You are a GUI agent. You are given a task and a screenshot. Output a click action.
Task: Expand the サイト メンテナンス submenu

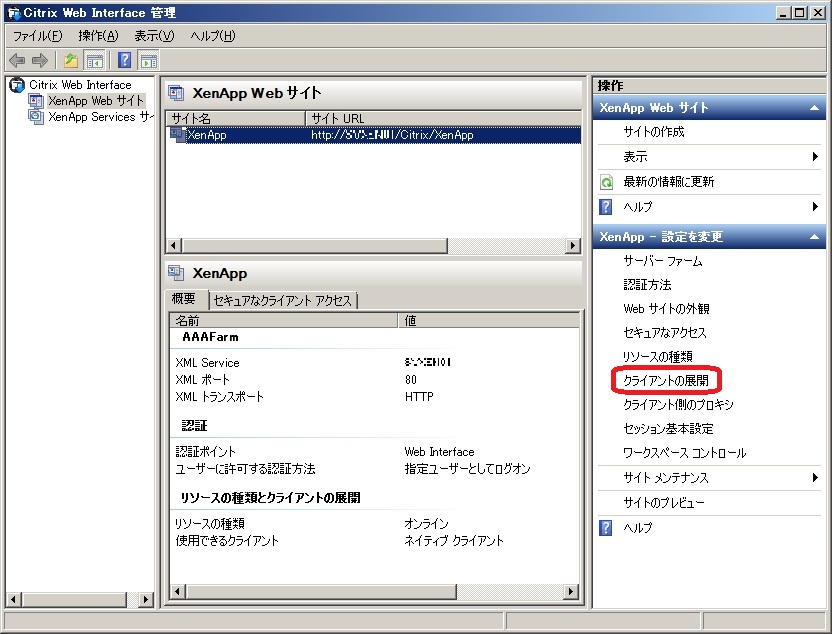pyautogui.click(x=815, y=478)
